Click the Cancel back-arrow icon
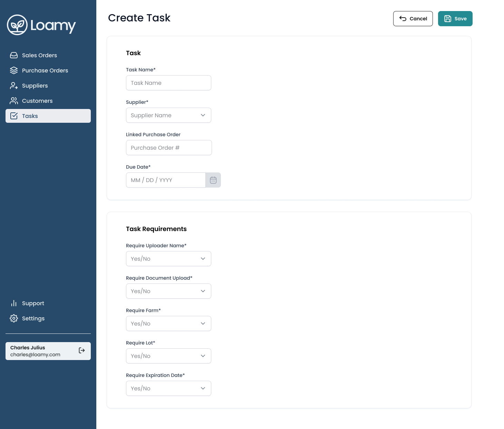Screen dimensions: 504x429 (x=403, y=19)
